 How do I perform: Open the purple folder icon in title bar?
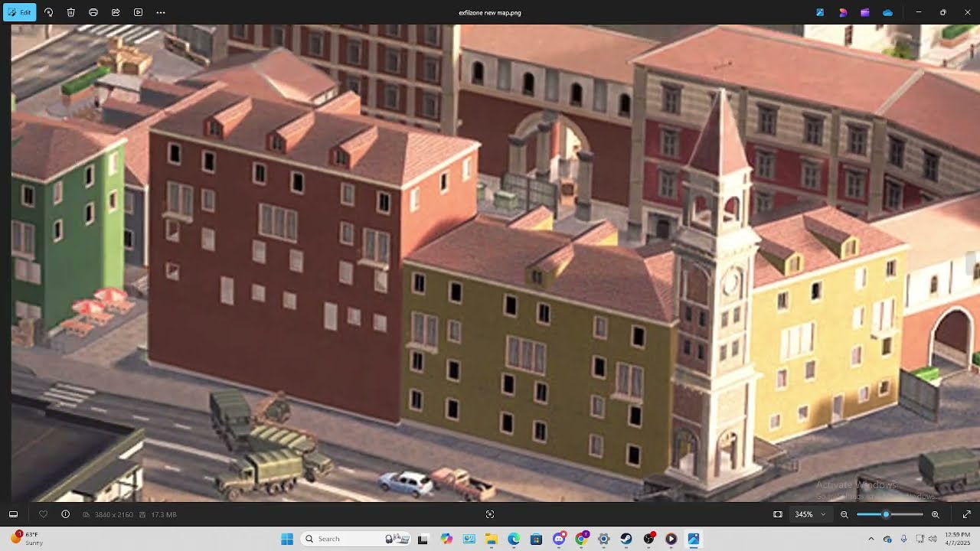865,12
